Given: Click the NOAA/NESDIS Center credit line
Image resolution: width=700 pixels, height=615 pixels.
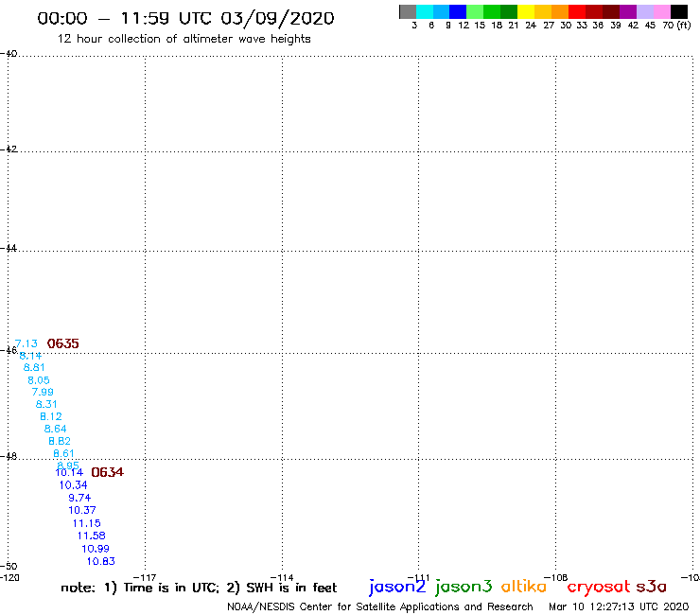Looking at the screenshot, I should (x=380, y=606).
